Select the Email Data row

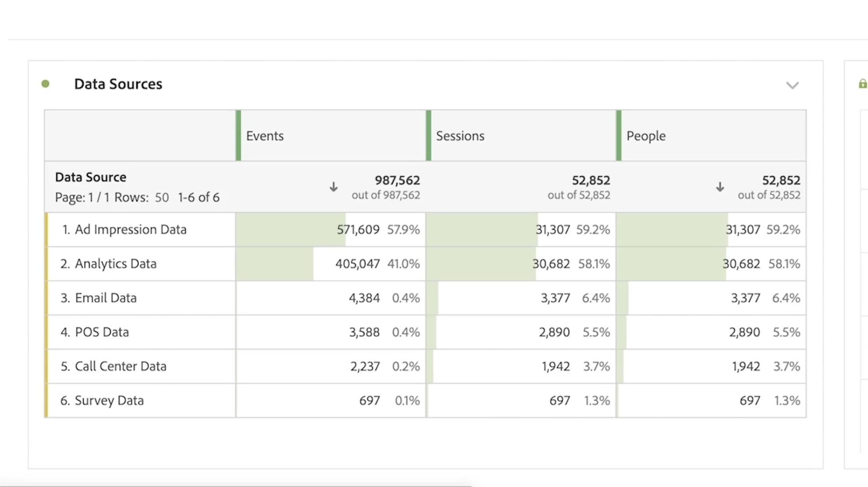(x=105, y=298)
